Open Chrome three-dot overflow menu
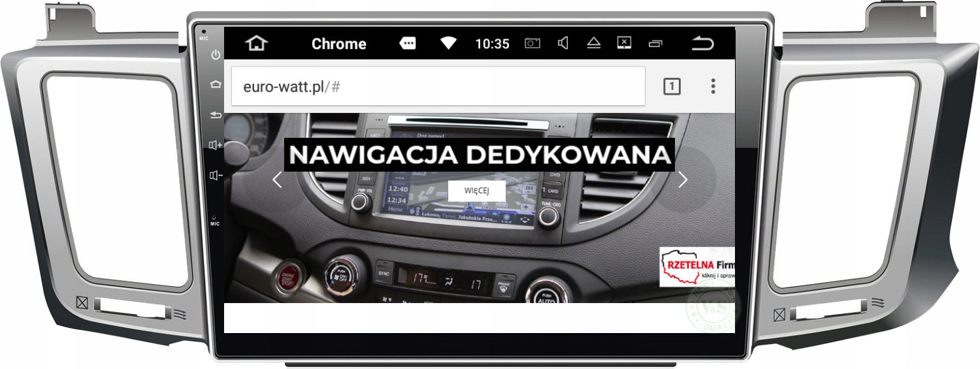The width and height of the screenshot is (980, 369). [x=713, y=86]
